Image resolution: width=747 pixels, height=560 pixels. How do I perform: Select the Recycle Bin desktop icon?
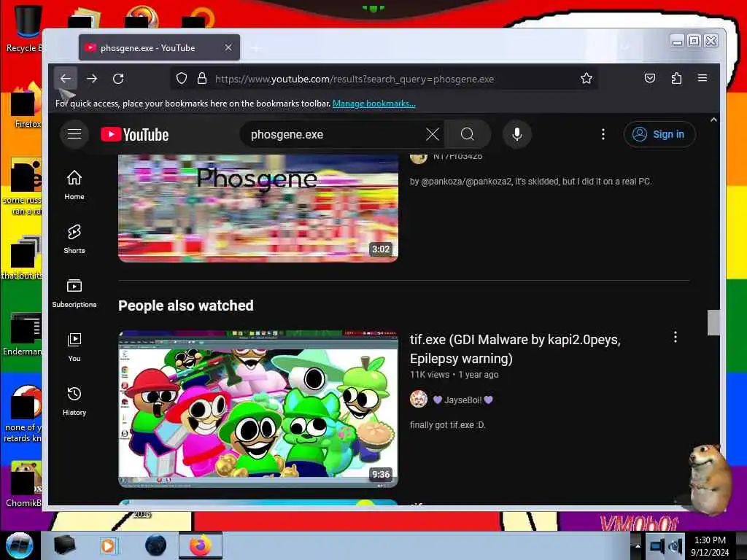[x=23, y=28]
